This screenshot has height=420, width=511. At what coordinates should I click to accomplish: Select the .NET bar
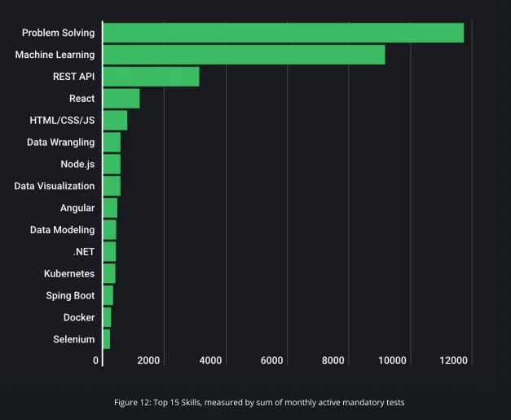coord(109,251)
